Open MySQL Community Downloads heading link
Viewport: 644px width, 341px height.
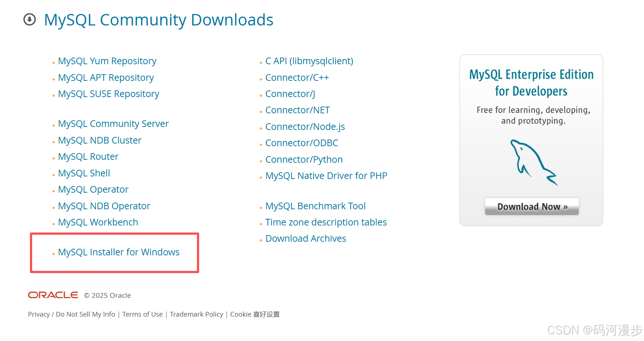point(159,20)
